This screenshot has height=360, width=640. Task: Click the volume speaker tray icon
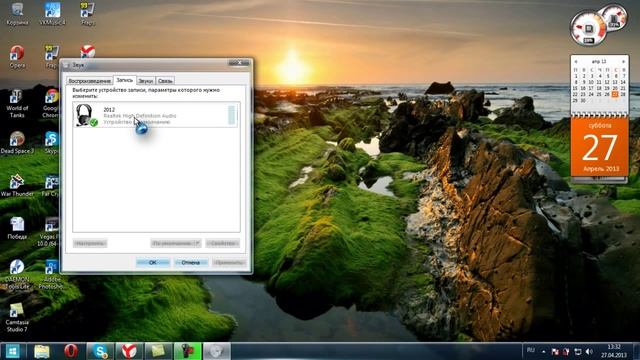pyautogui.click(x=589, y=351)
